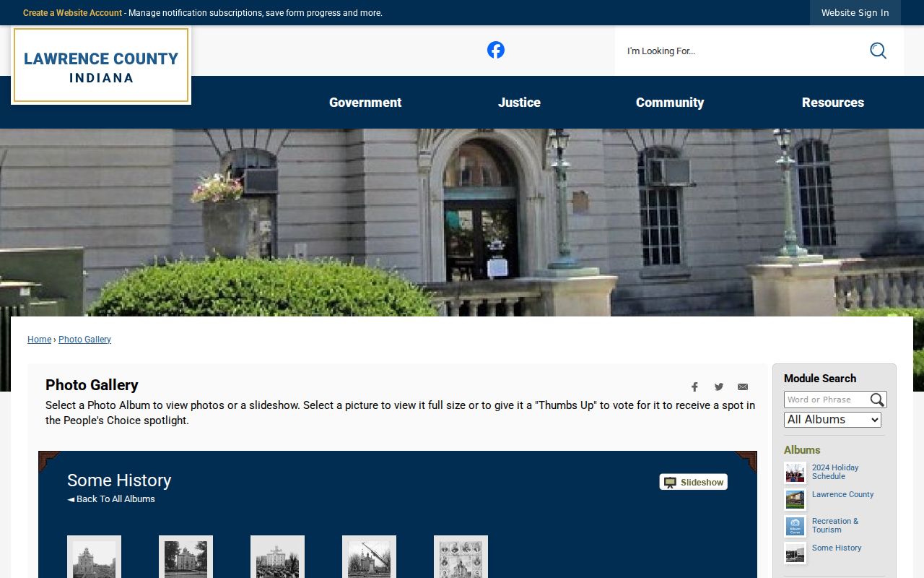Focus the Word or Phrase search box

pyautogui.click(x=827, y=400)
